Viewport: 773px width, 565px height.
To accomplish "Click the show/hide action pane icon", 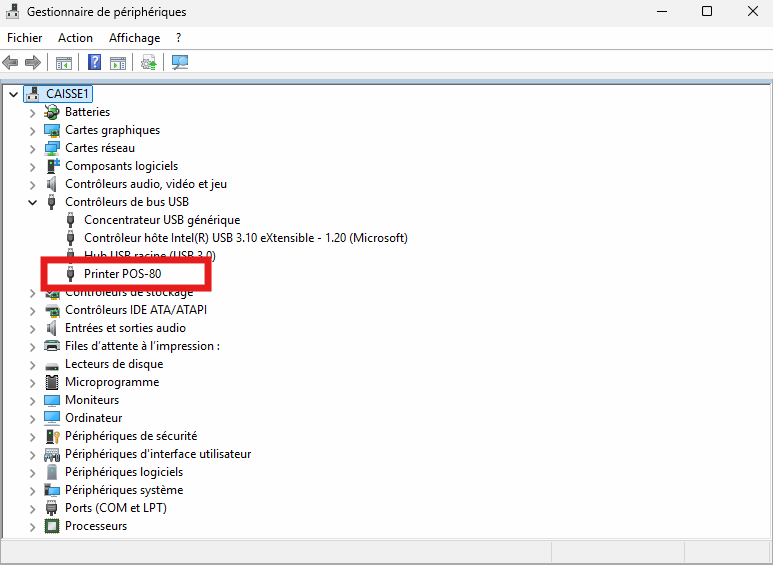I will pyautogui.click(x=118, y=63).
